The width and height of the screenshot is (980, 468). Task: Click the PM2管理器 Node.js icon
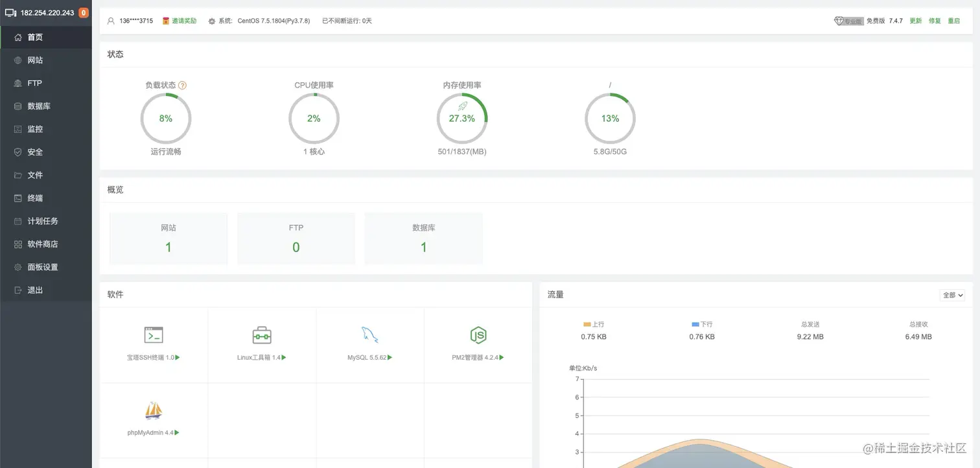[478, 335]
